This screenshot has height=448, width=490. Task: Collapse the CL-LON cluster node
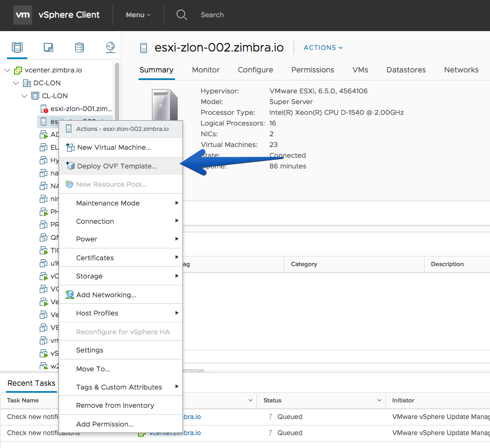pyautogui.click(x=24, y=96)
